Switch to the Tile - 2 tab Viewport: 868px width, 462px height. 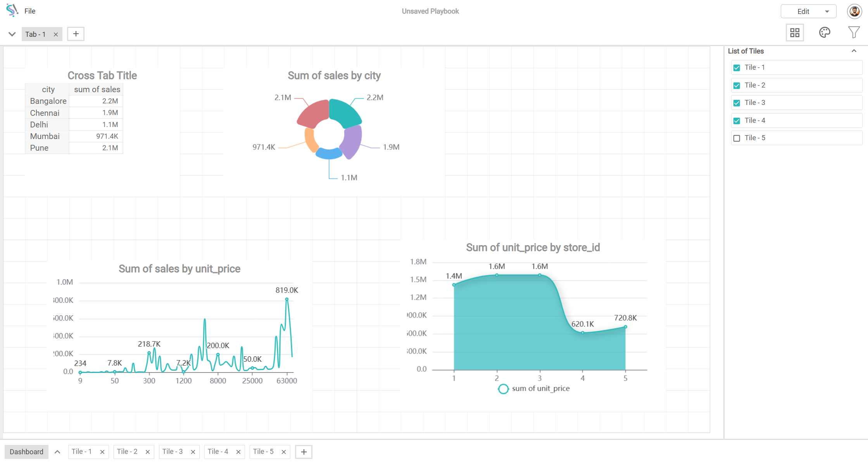(x=127, y=452)
